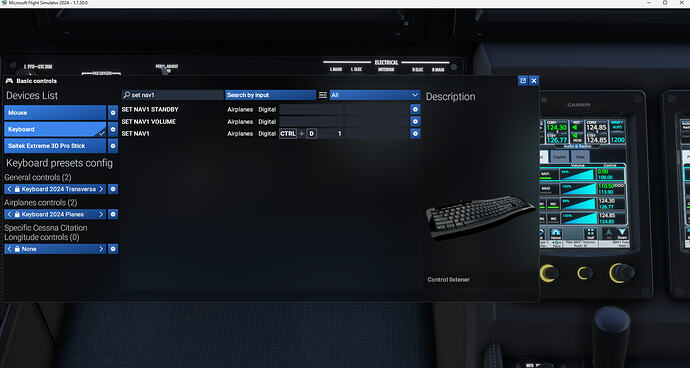Click first binding slot of SET NAV1 VOLUME
The width and height of the screenshot is (690, 368).
click(311, 121)
